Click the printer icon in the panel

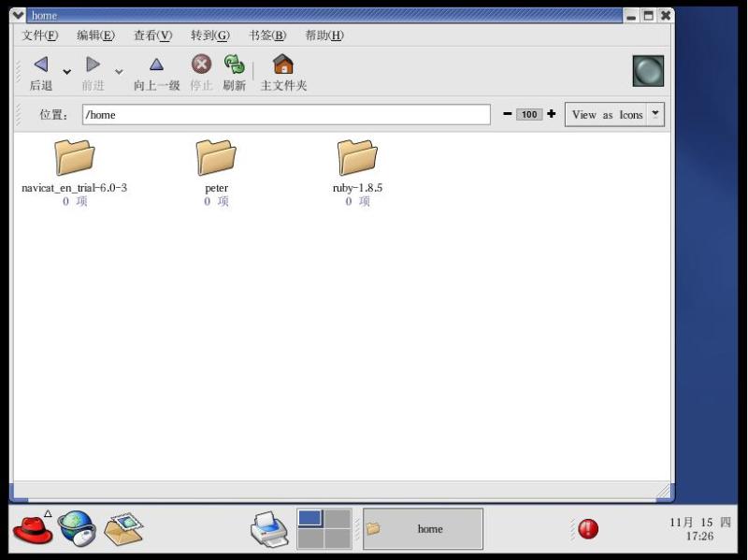pos(269,530)
